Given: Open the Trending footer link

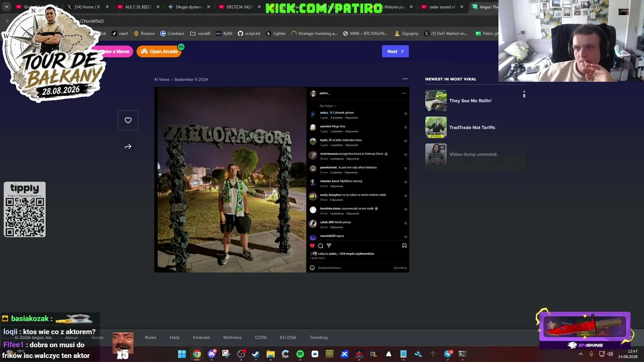Looking at the screenshot, I should point(318,337).
